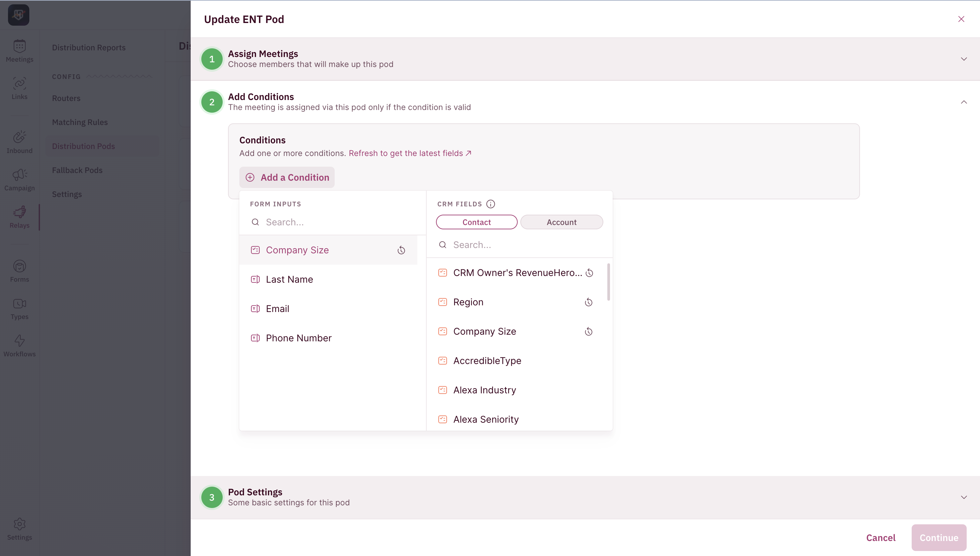This screenshot has height=556, width=980.
Task: Select Region CRM field
Action: pos(516,302)
